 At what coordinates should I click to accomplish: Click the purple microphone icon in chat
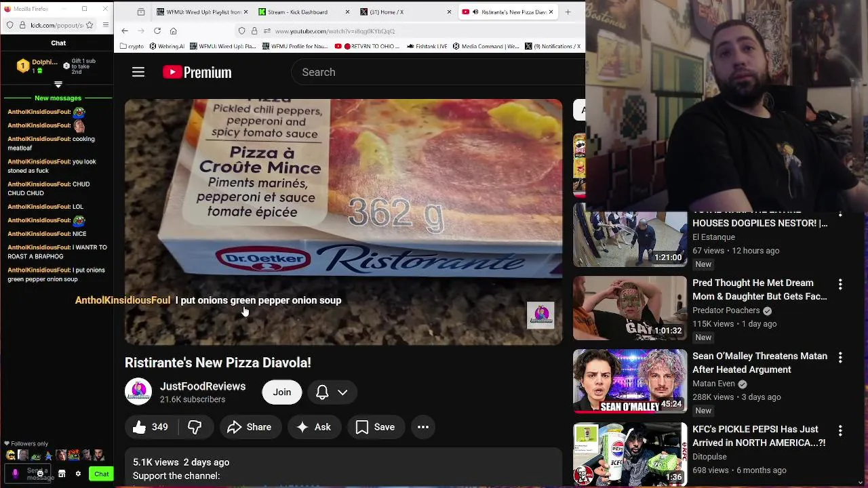(16, 474)
